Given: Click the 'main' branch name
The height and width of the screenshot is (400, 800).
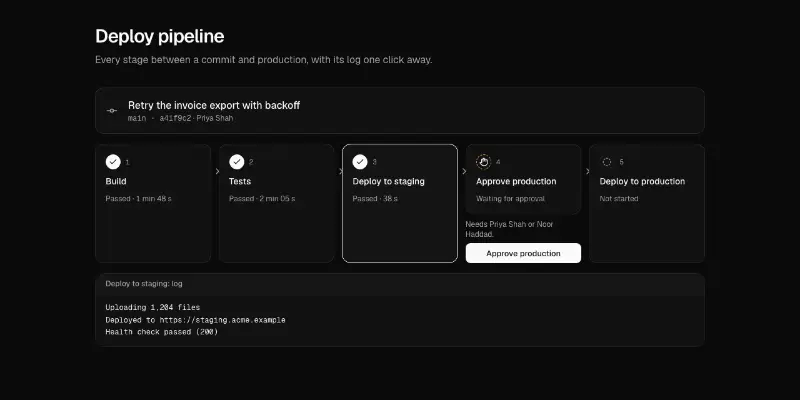Looking at the screenshot, I should click(x=137, y=118).
